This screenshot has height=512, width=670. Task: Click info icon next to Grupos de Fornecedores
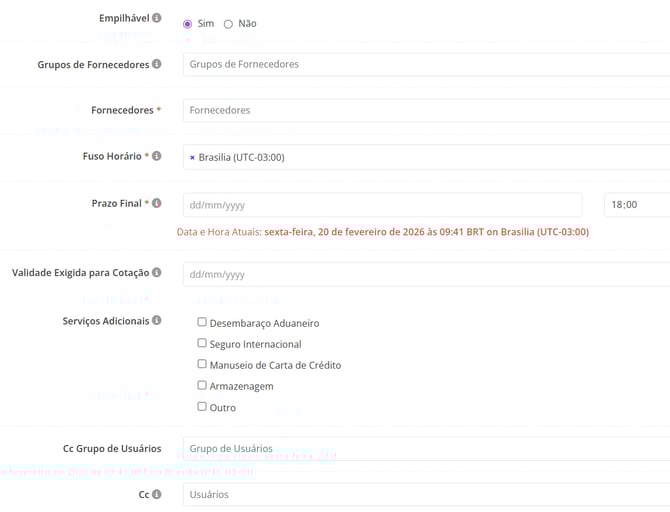(x=156, y=64)
